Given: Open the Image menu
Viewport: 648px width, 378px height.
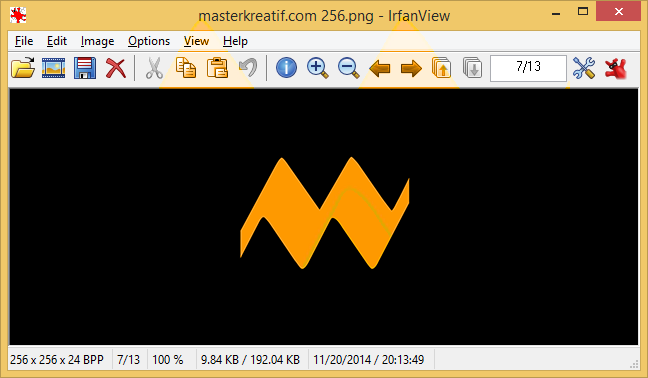Looking at the screenshot, I should 98,41.
